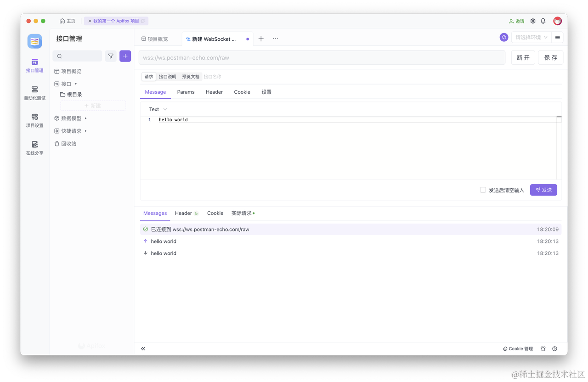Select the 预览文档 mode button
The height and width of the screenshot is (382, 588).
coord(191,77)
